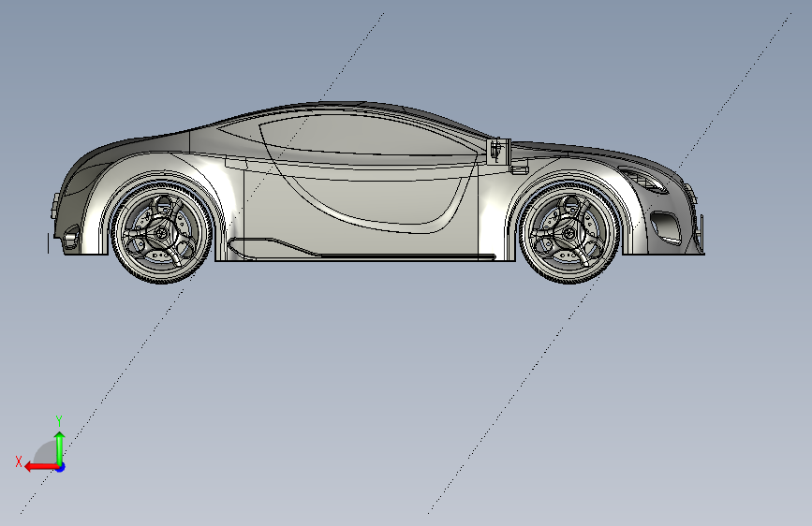Click the blue Z axis dot of the triad

click(x=61, y=467)
